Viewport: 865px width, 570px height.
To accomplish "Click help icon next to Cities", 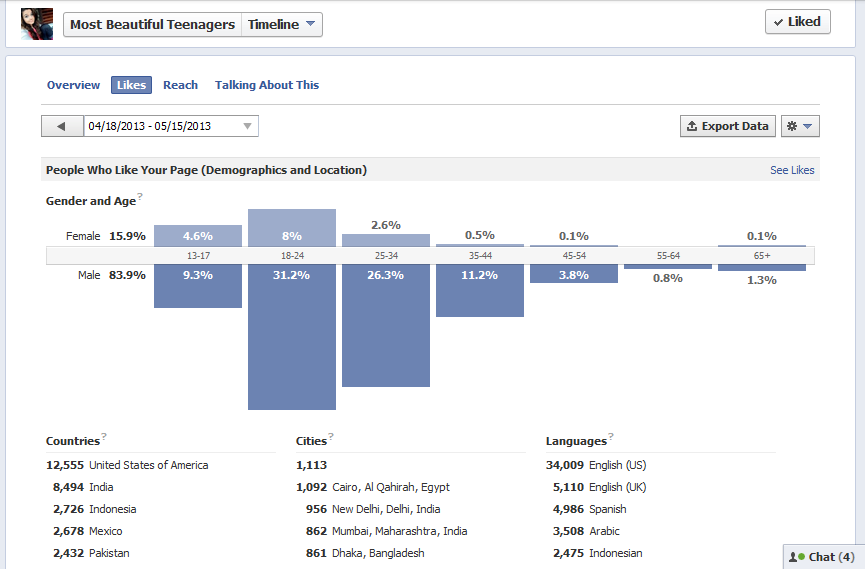I will (x=331, y=436).
